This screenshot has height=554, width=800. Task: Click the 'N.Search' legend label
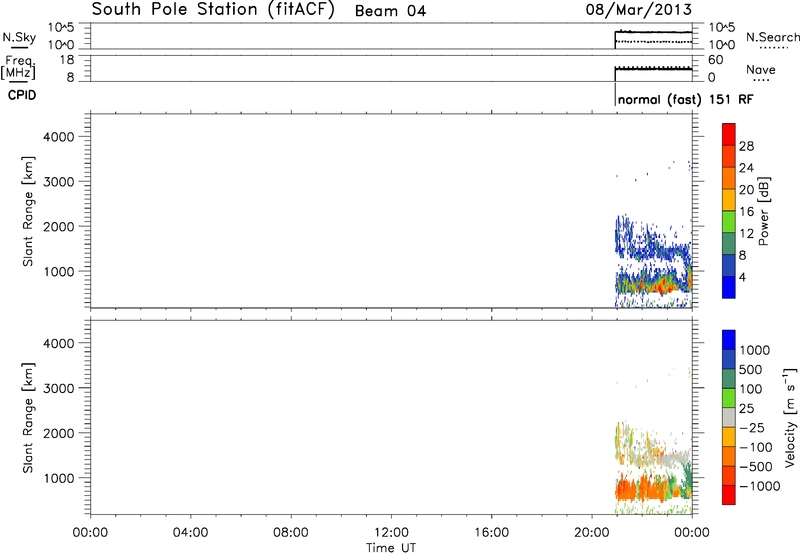[x=772, y=37]
